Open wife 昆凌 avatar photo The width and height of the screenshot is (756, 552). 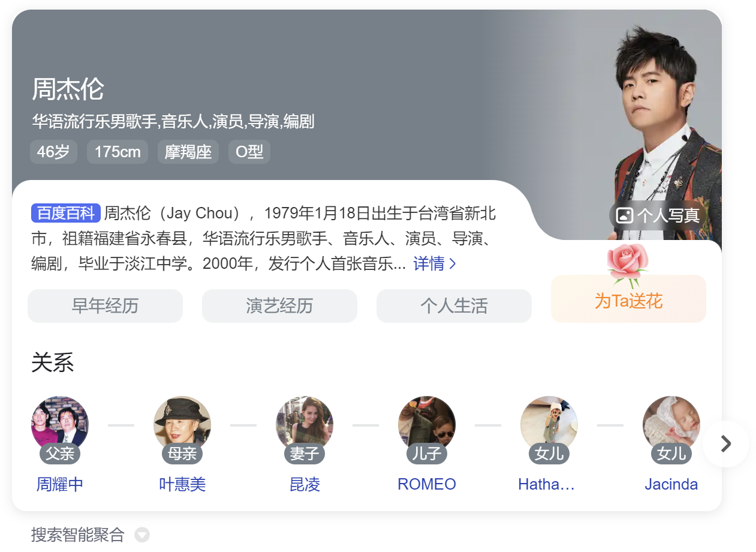pos(305,424)
